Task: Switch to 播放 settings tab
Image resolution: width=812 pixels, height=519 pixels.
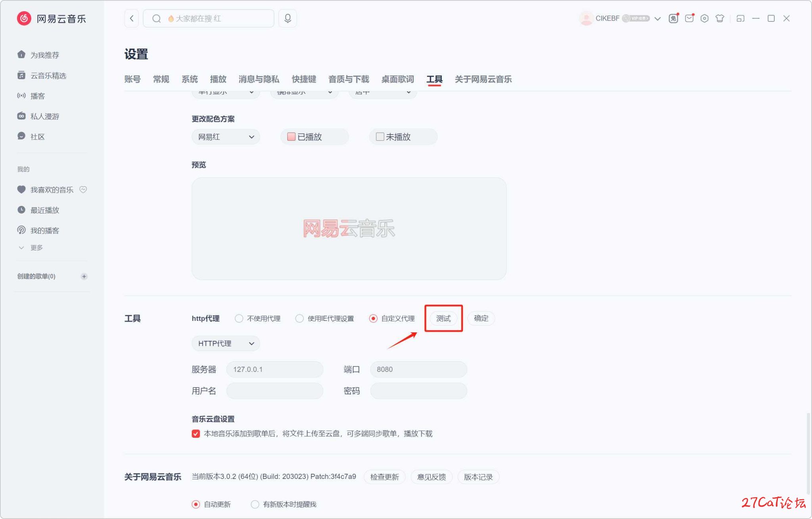Action: point(218,79)
